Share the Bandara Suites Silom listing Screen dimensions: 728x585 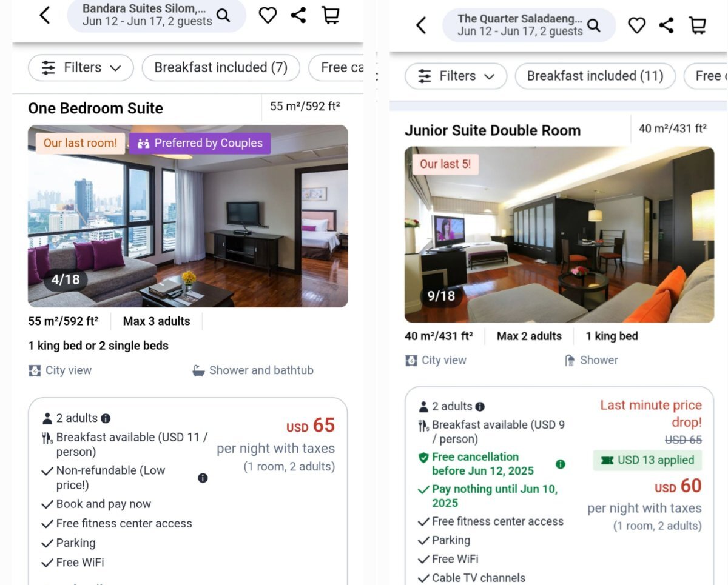pos(298,15)
